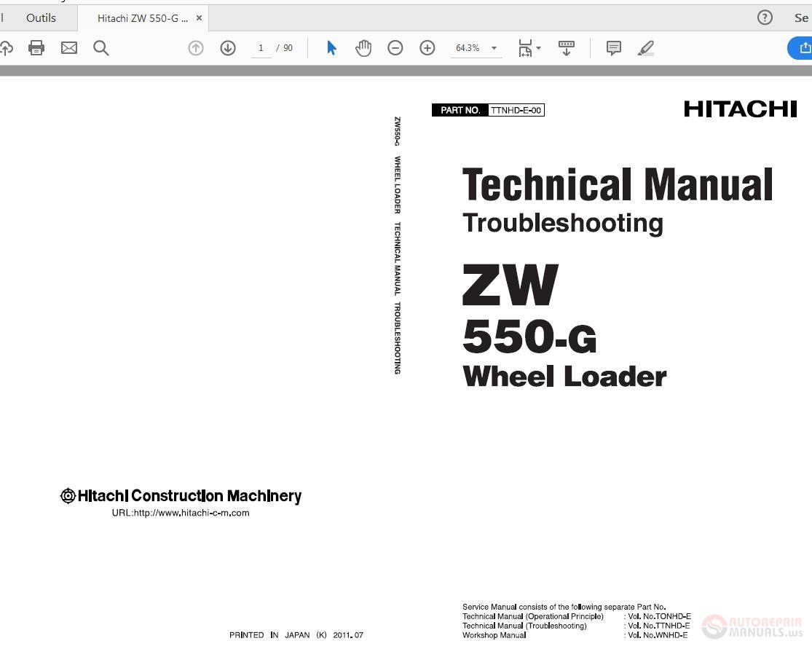Select the Hand tool
The height and width of the screenshot is (649, 812).
[x=363, y=47]
